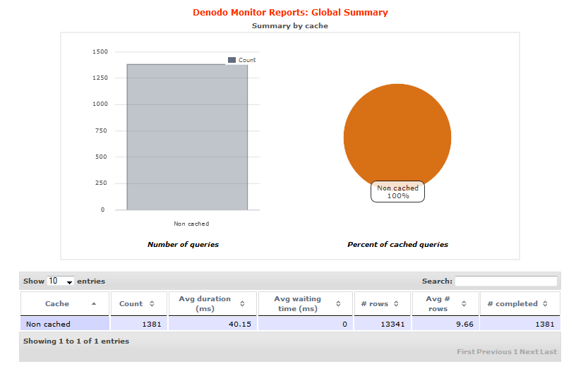Sort by Avg duration (ms) column
This screenshot has height=376, width=588.
212,303
